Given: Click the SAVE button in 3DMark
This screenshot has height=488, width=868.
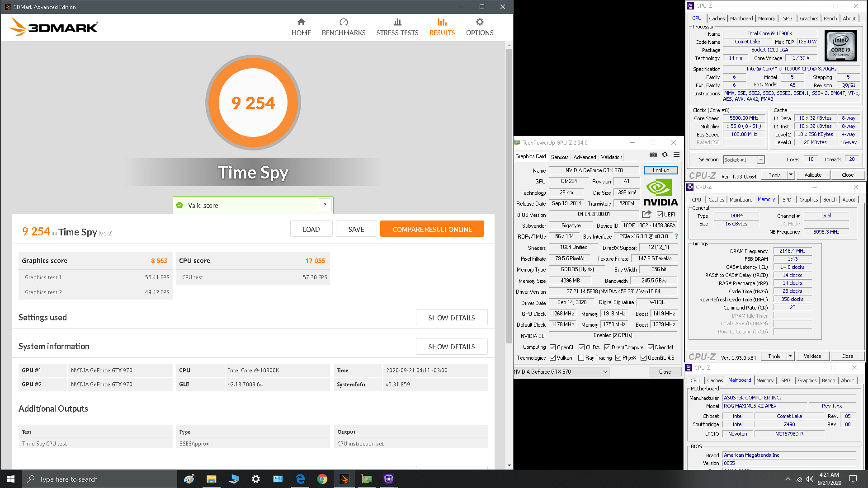Looking at the screenshot, I should (356, 229).
